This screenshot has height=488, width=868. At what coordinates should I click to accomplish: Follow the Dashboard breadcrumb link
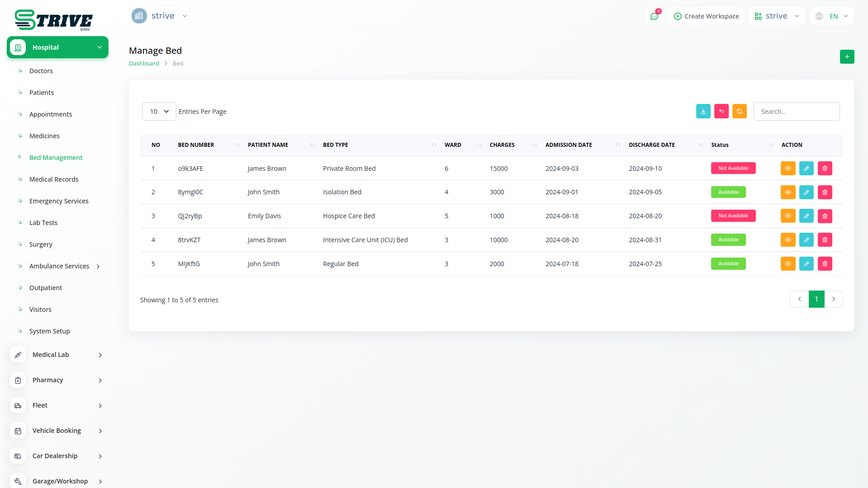(144, 64)
